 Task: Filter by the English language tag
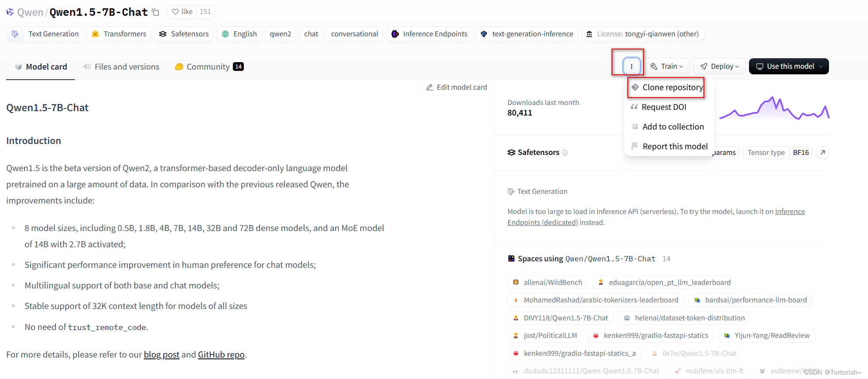point(239,34)
